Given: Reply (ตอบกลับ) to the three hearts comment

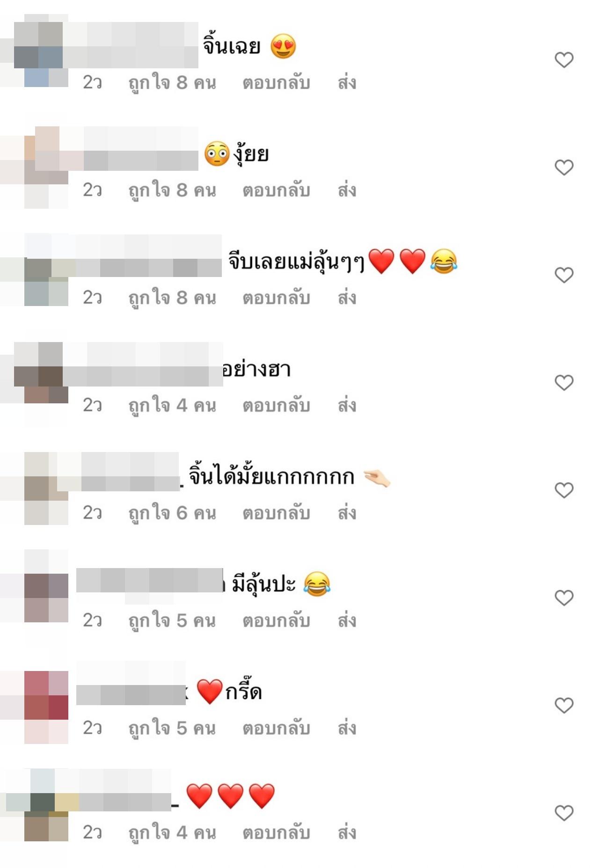Looking at the screenshot, I should (276, 833).
